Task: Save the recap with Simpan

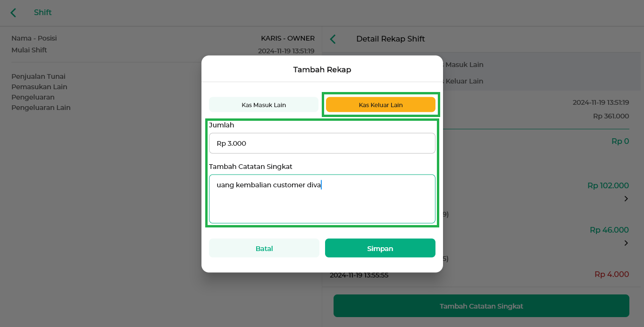Action: point(380,248)
